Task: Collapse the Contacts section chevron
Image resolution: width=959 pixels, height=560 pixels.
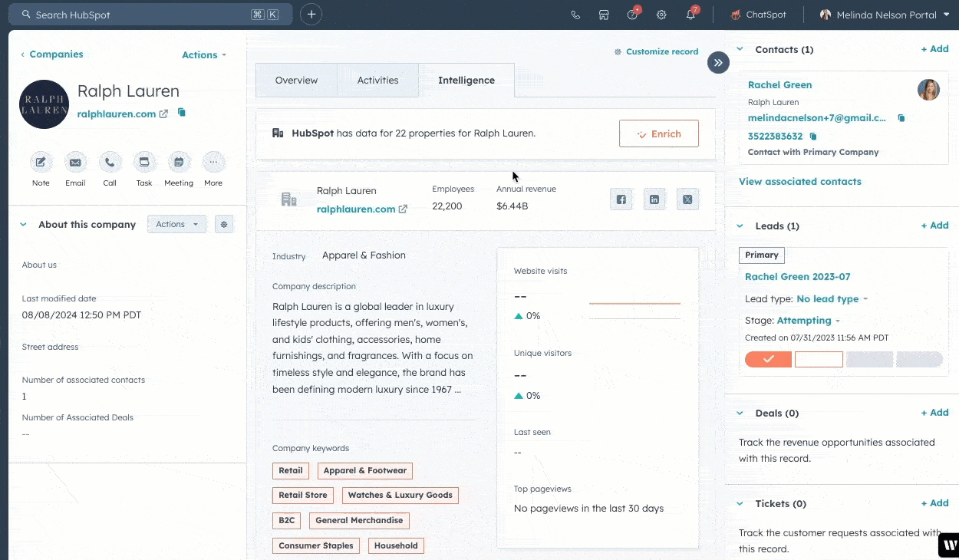Action: tap(740, 49)
